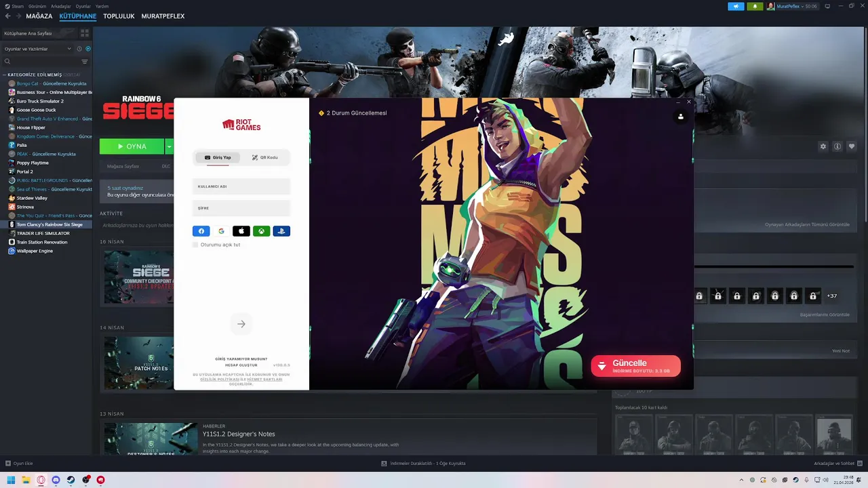Click Oyun Ekle at bottom left
Image resolution: width=868 pixels, height=488 pixels.
point(19,464)
